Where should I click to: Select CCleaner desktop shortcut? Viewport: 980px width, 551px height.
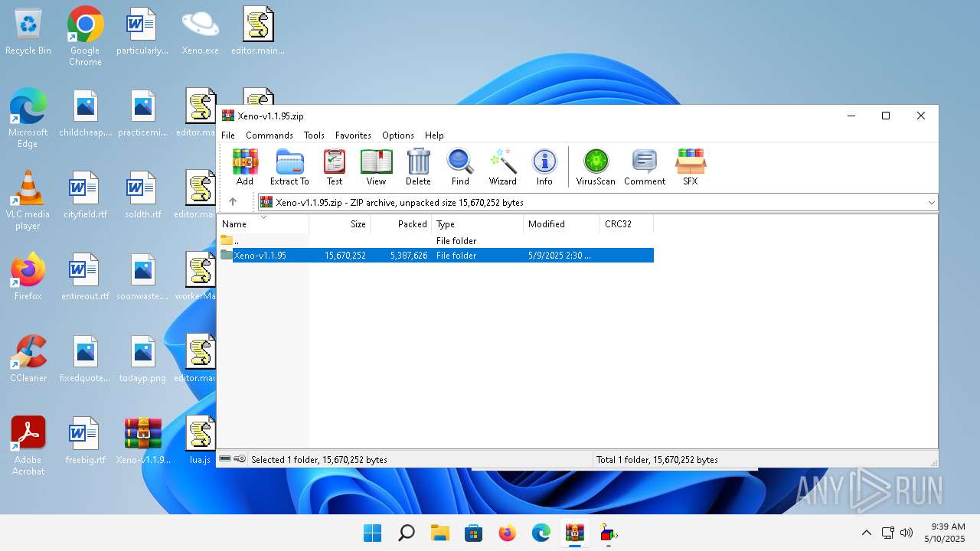point(28,359)
